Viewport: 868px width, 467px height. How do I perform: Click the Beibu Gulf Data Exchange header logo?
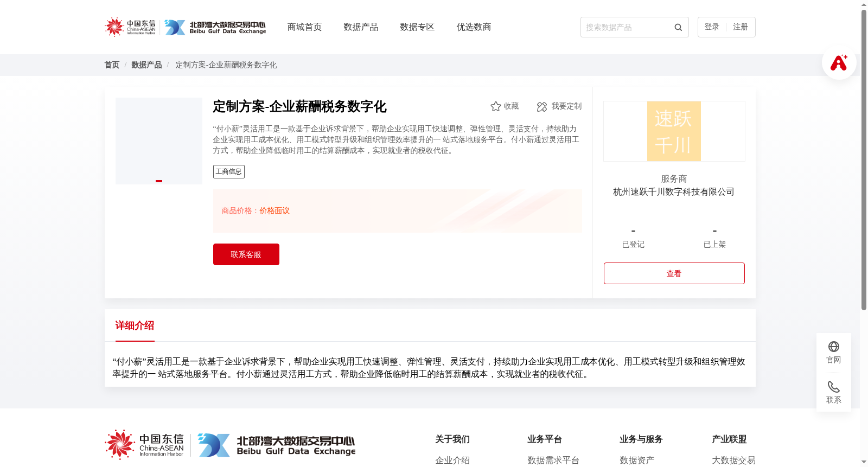(x=215, y=27)
